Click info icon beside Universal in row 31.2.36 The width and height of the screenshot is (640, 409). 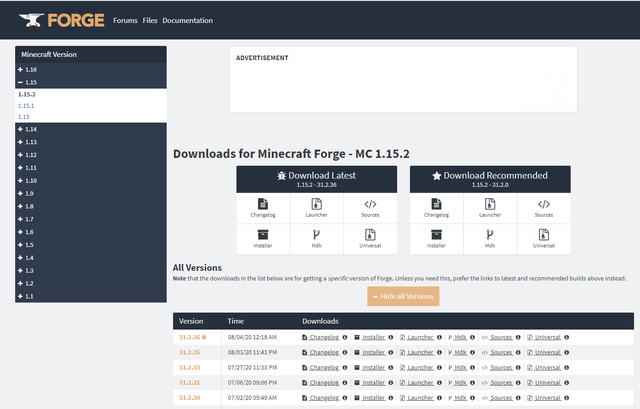click(567, 337)
